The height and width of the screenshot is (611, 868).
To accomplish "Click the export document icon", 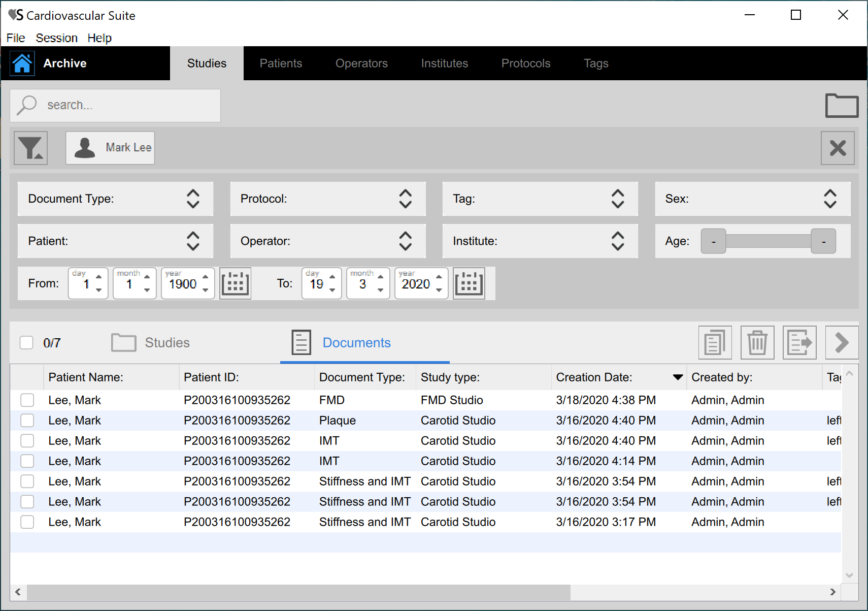I will pos(799,343).
